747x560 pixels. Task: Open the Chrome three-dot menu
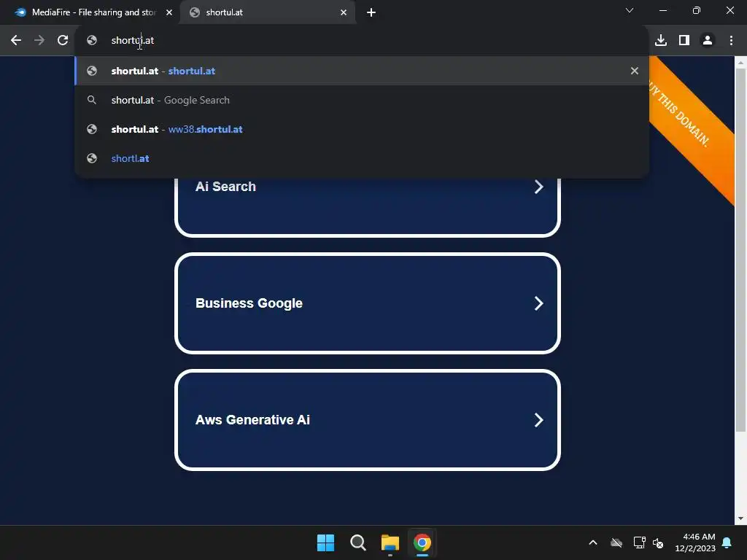pos(731,41)
